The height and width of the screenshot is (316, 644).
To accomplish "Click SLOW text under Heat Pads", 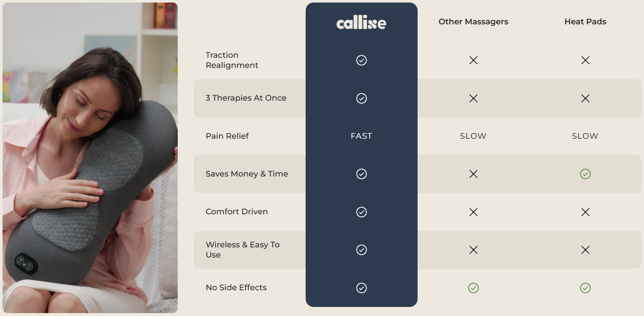I will pos(585,136).
